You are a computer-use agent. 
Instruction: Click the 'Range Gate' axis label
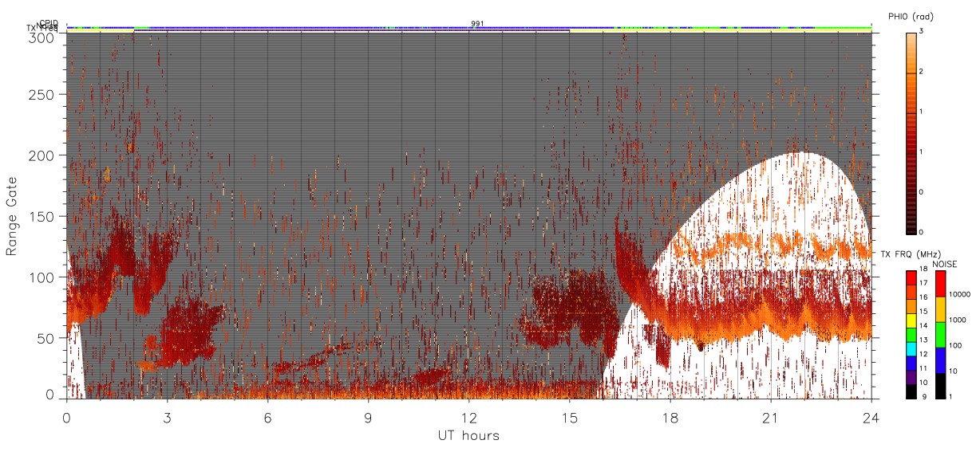pos(11,216)
